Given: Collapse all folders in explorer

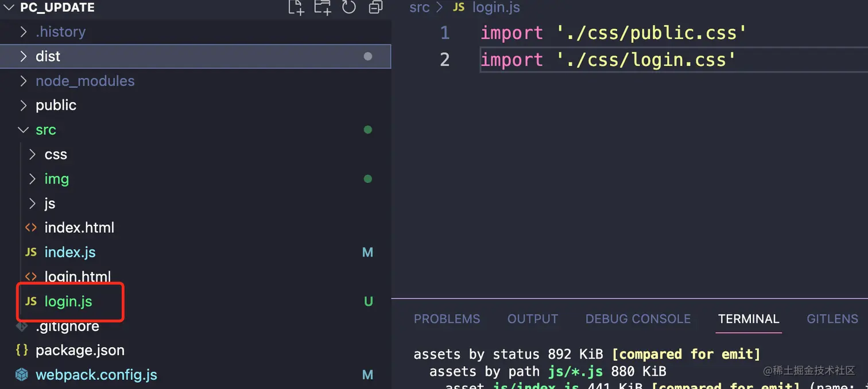Looking at the screenshot, I should (x=375, y=7).
